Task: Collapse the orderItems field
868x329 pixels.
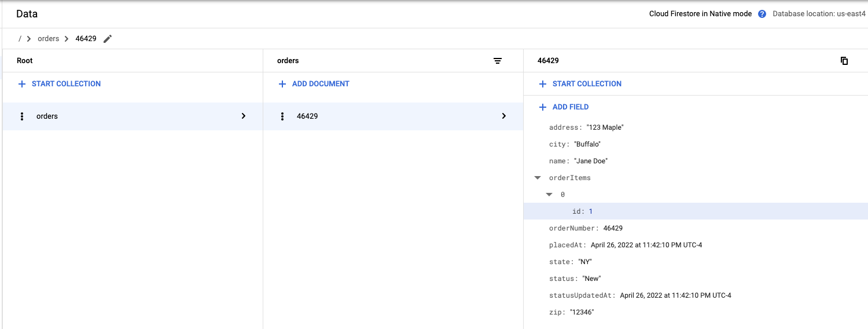Action: tap(538, 178)
